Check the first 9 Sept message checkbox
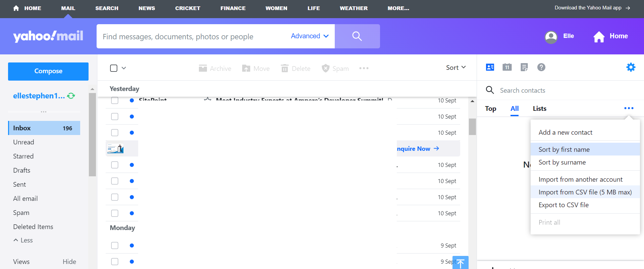 click(x=115, y=245)
